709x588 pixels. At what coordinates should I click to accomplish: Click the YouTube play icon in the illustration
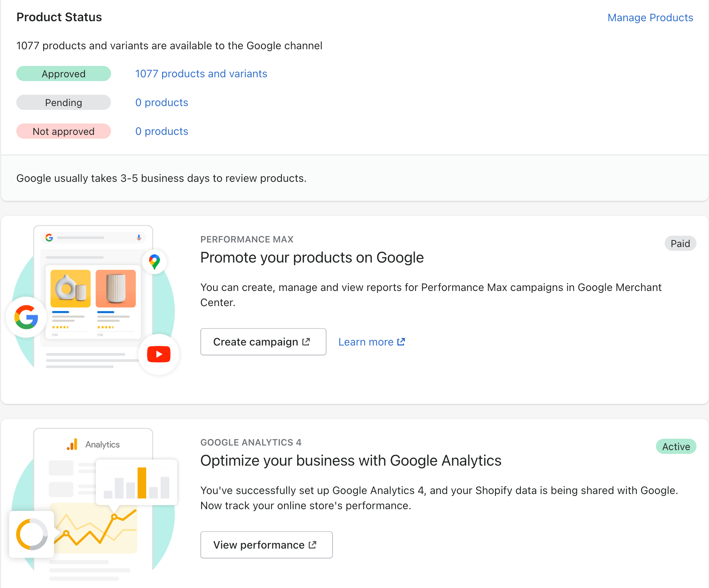[159, 354]
